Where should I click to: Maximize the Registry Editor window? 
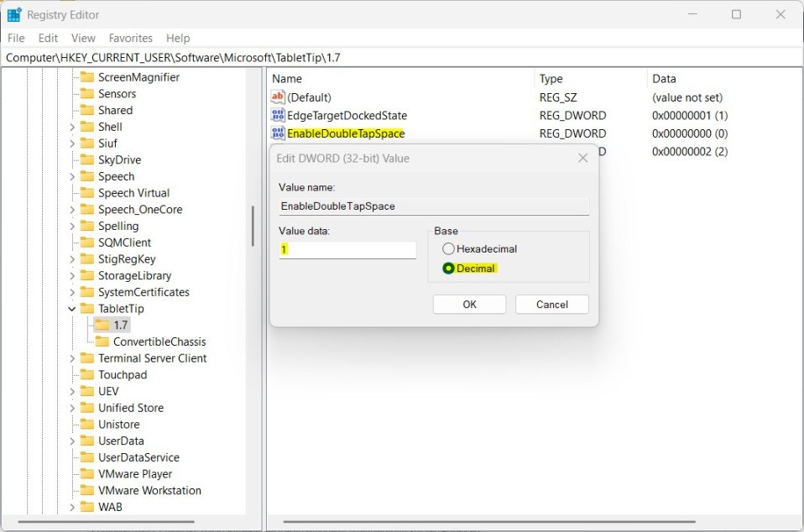(x=736, y=14)
